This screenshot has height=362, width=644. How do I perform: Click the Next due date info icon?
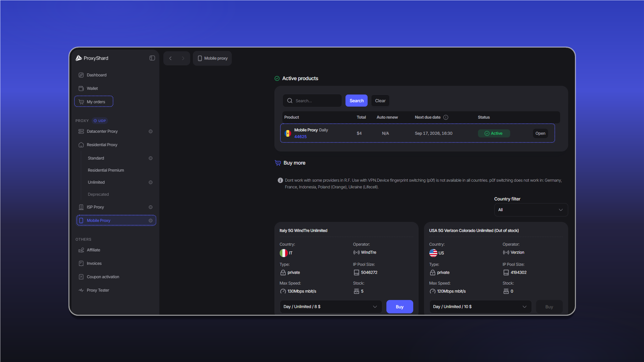coord(446,117)
